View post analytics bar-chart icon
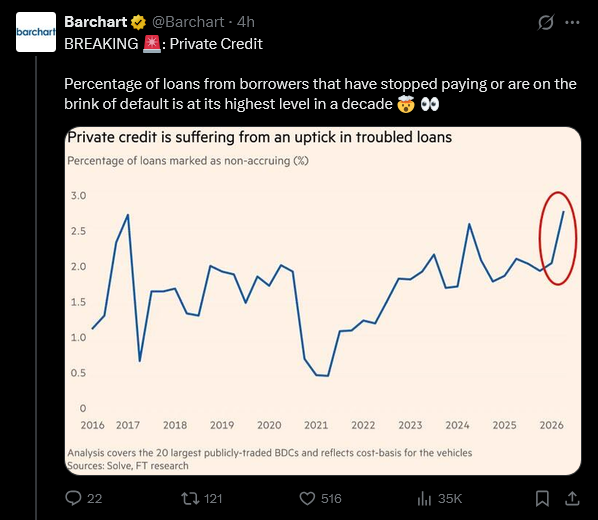Screen dimensions: 598x520 pyautogui.click(x=424, y=498)
